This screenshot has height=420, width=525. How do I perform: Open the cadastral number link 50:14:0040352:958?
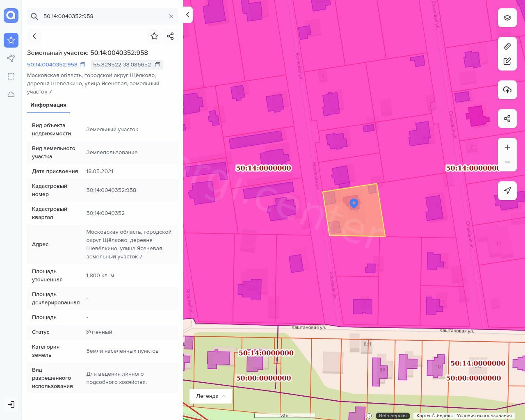coord(52,65)
